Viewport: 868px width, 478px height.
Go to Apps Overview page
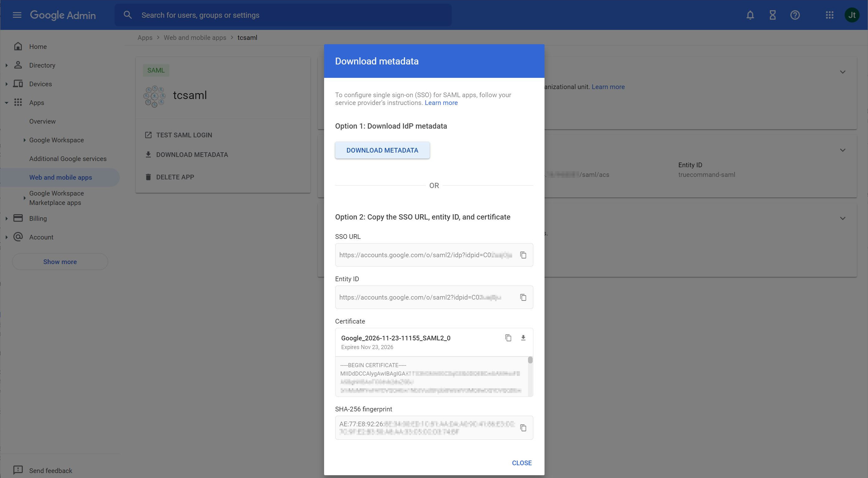tap(42, 121)
